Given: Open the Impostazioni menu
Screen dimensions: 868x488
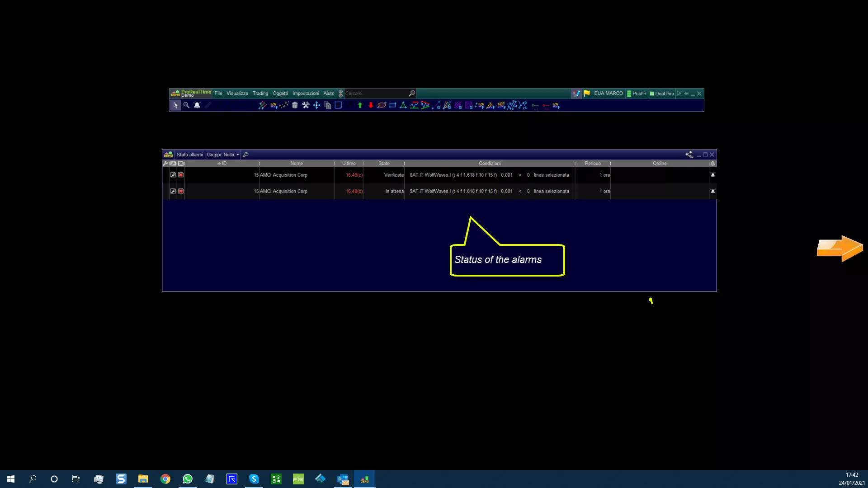Looking at the screenshot, I should (x=306, y=94).
